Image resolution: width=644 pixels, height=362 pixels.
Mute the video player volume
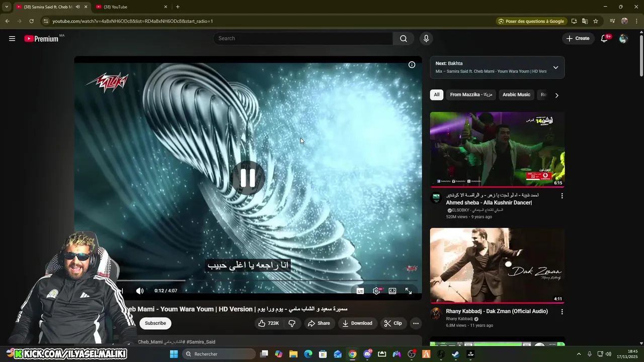(x=140, y=291)
